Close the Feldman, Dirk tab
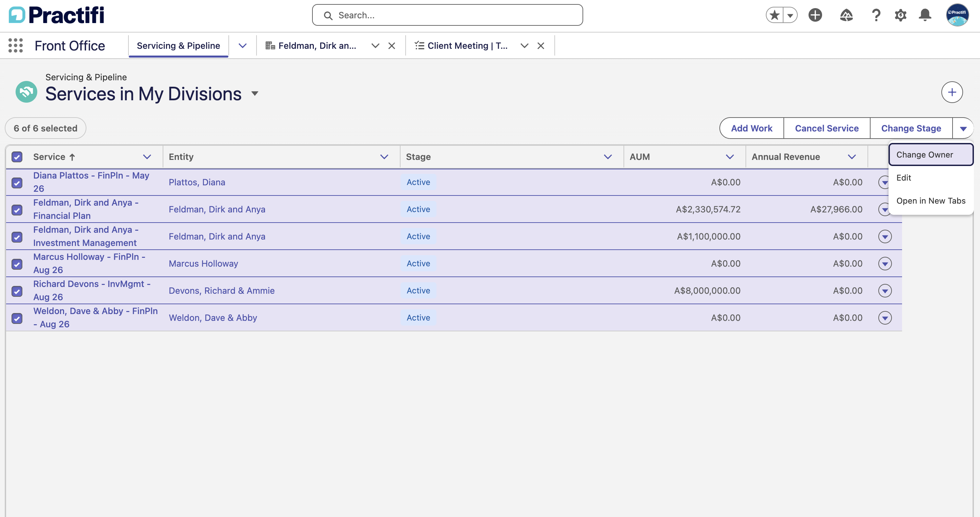Image resolution: width=980 pixels, height=517 pixels. click(x=391, y=46)
